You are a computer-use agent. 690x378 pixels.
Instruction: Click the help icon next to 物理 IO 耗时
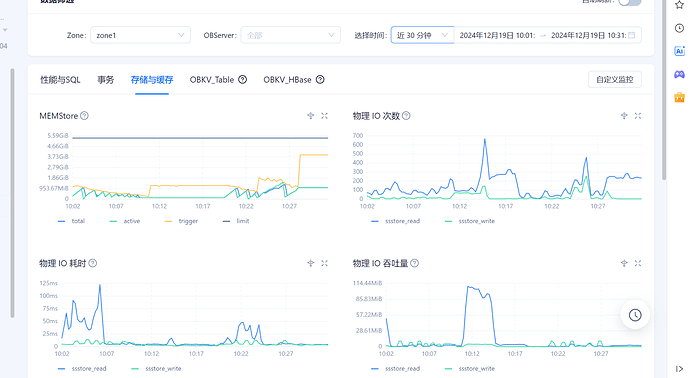92,263
